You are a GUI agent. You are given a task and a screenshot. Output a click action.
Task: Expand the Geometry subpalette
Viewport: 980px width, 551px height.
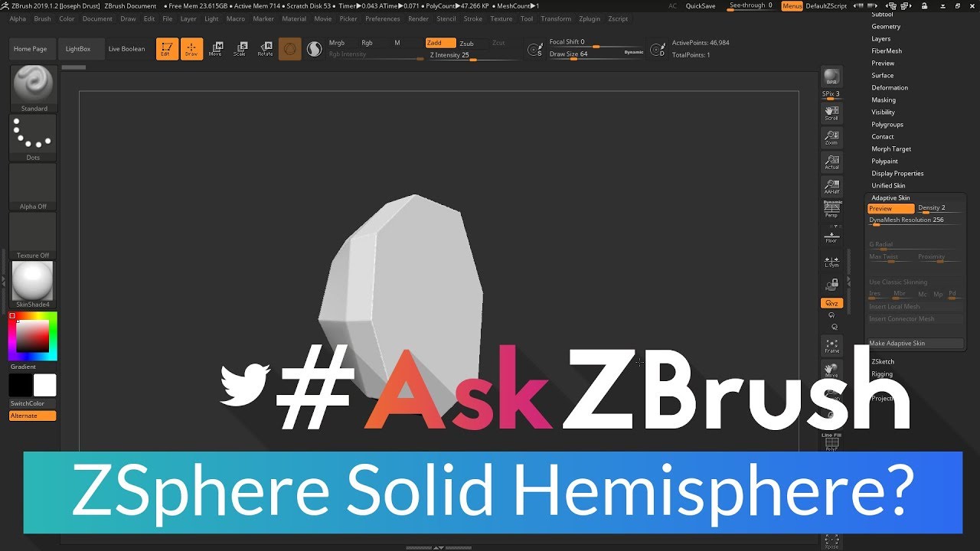point(886,26)
